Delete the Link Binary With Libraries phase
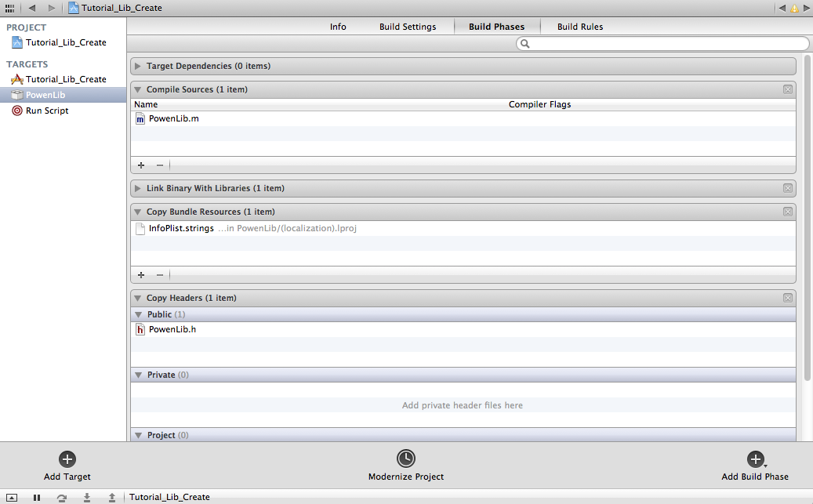This screenshot has width=813, height=504. click(788, 188)
